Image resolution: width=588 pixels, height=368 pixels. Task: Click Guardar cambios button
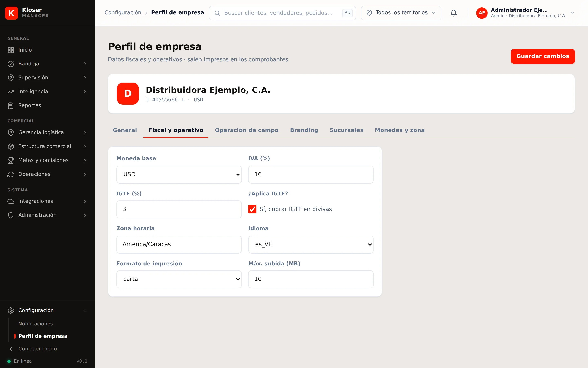point(542,56)
